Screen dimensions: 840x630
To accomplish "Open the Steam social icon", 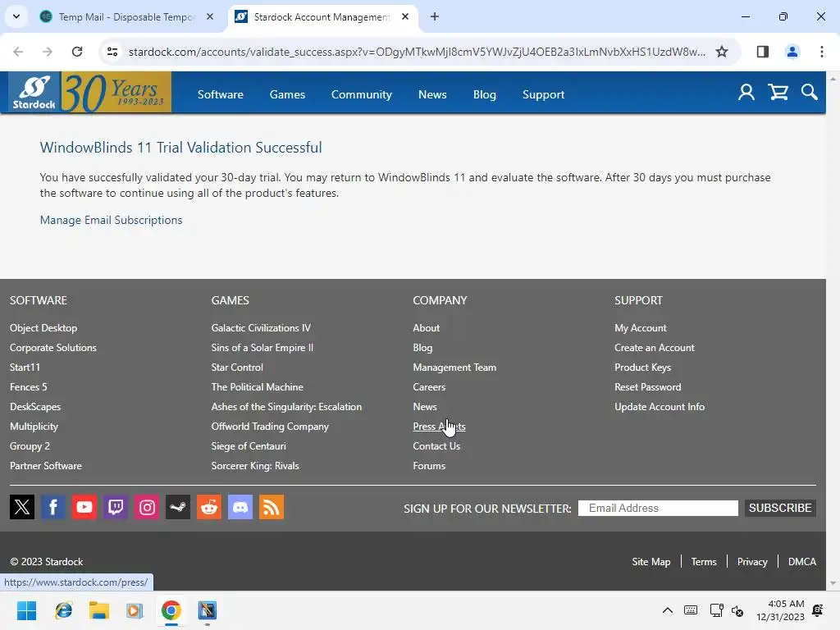I will point(178,507).
